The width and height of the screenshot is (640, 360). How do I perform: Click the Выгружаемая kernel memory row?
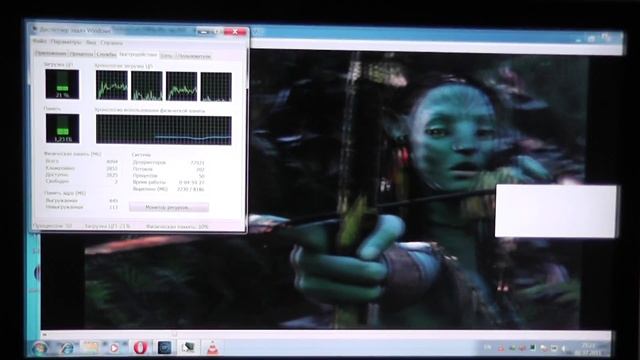point(81,200)
